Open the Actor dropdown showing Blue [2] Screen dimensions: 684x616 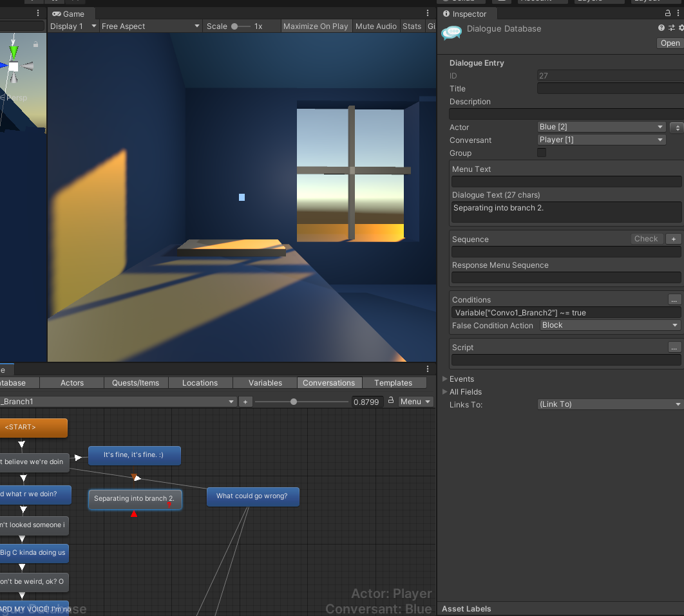[x=601, y=127]
